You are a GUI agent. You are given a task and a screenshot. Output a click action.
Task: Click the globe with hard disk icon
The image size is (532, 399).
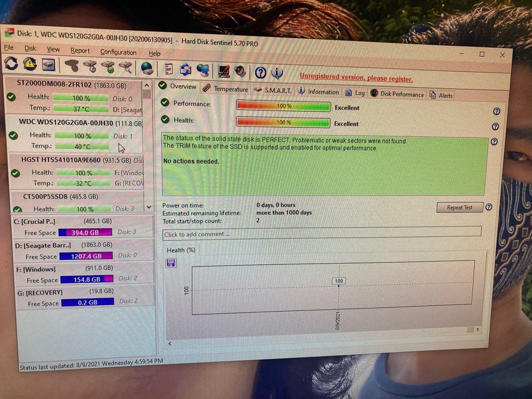coord(147,68)
